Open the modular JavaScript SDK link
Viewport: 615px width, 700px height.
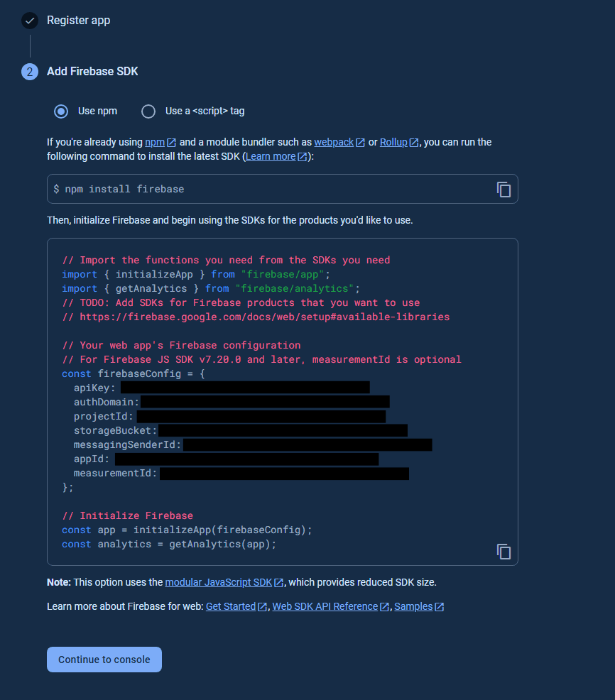(224, 583)
